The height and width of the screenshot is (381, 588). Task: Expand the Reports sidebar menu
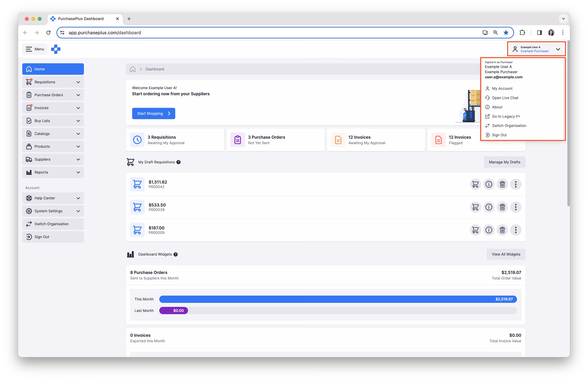click(x=53, y=172)
